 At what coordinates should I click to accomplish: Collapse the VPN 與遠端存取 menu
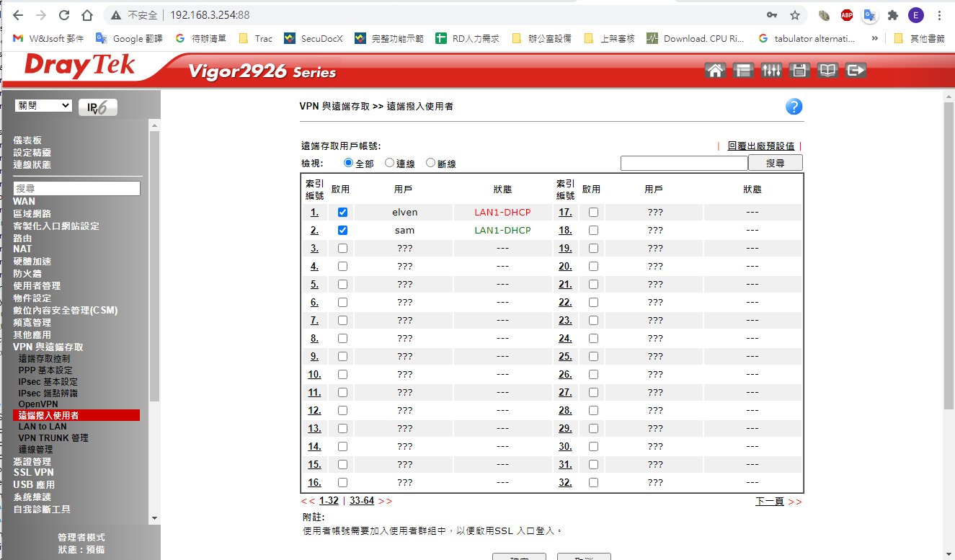coord(48,347)
